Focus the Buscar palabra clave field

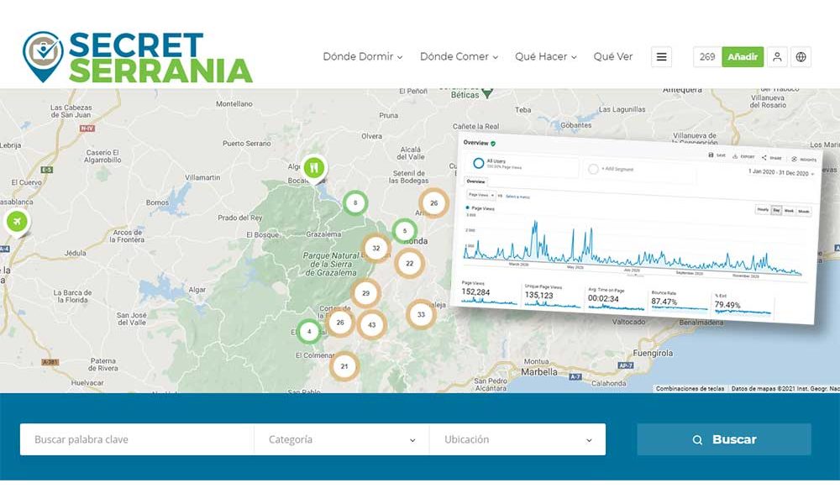(137, 439)
